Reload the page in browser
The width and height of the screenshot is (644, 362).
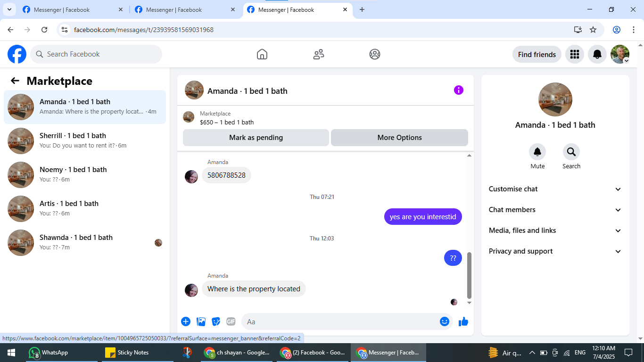click(x=44, y=30)
